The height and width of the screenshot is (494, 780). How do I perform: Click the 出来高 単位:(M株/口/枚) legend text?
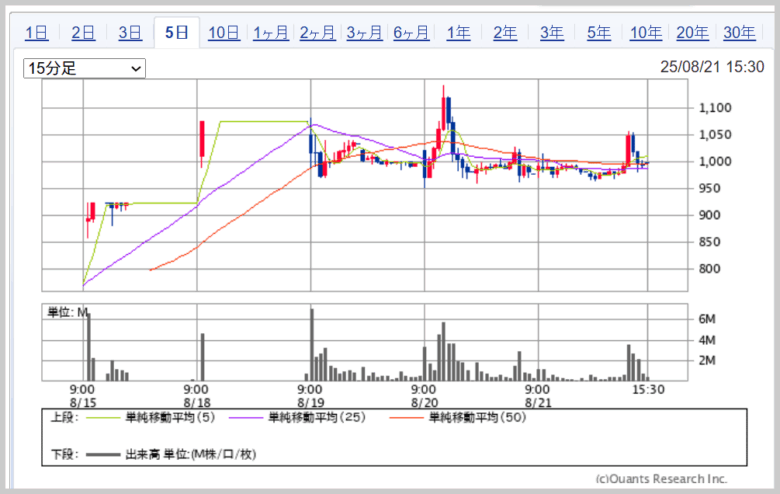click(191, 454)
